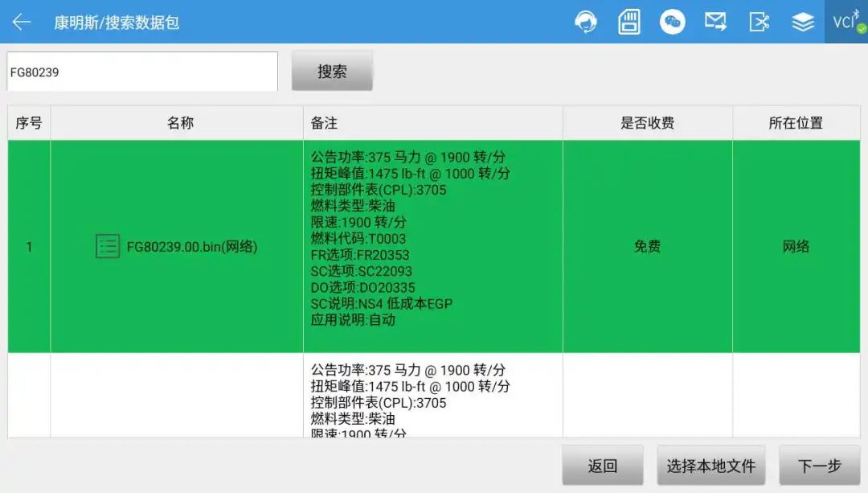Click the 序号 column header

pos(29,123)
